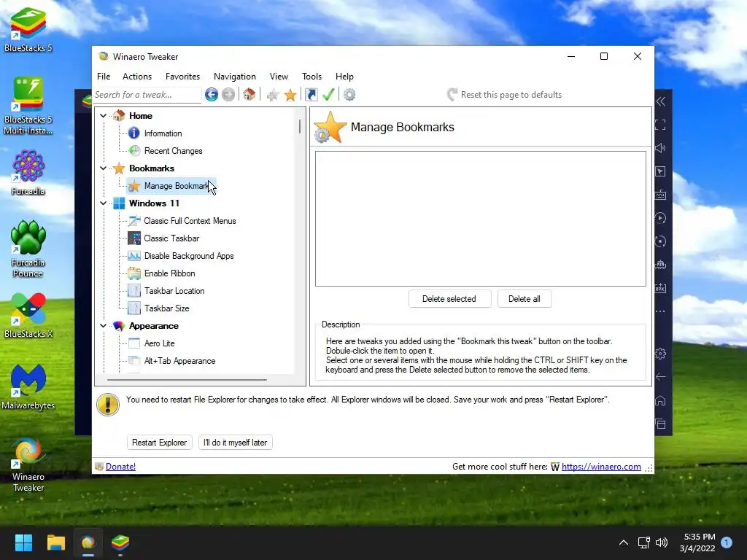Click the create shortcut toolbar icon

[311, 94]
